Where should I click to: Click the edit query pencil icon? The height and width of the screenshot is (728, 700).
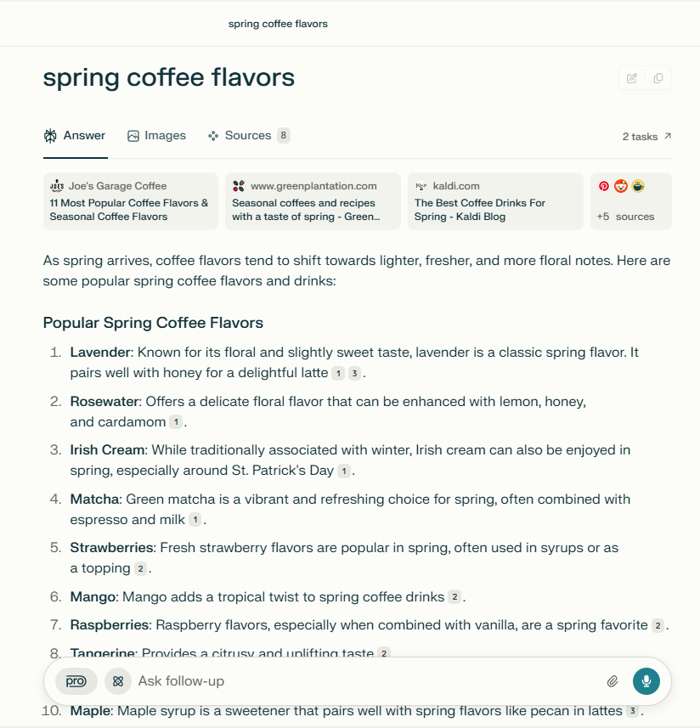coord(632,78)
